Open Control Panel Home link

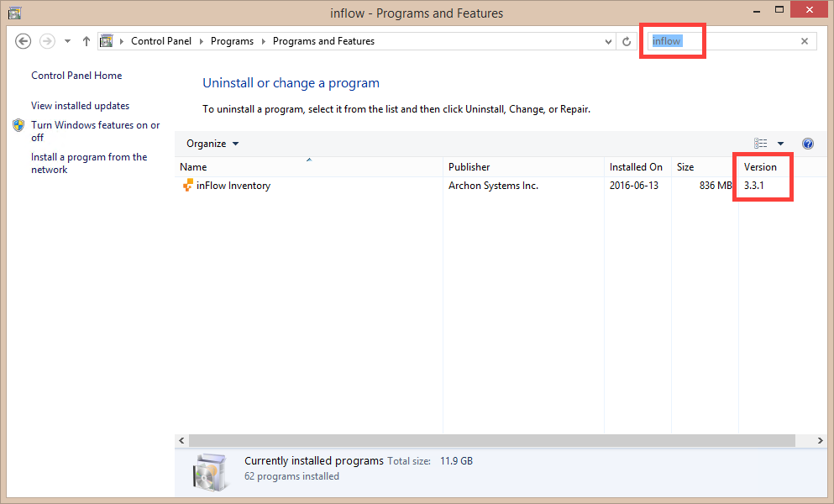coord(76,76)
